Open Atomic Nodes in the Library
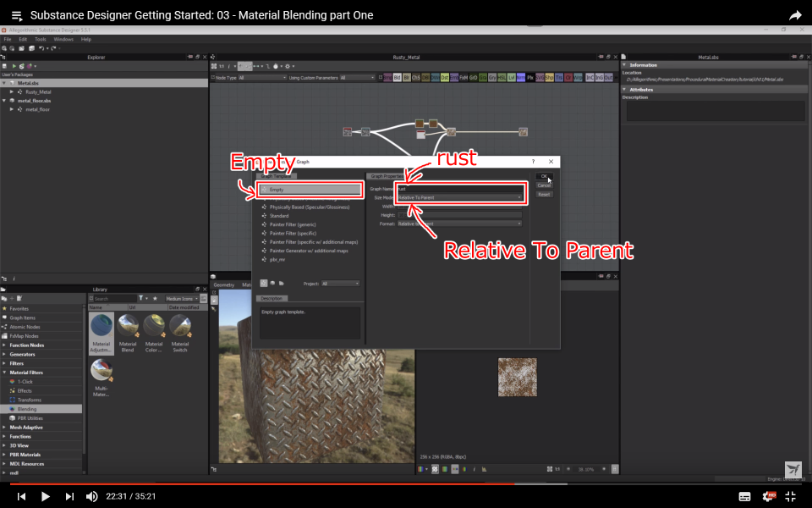This screenshot has height=508, width=812. click(25, 327)
